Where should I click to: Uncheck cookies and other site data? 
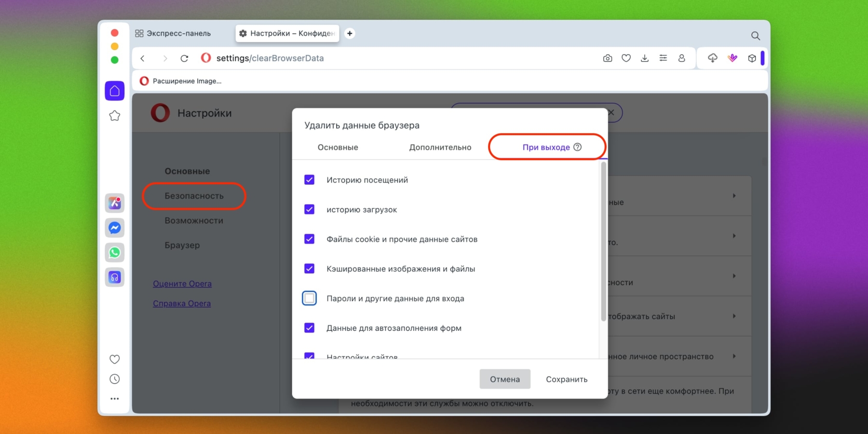(x=310, y=239)
